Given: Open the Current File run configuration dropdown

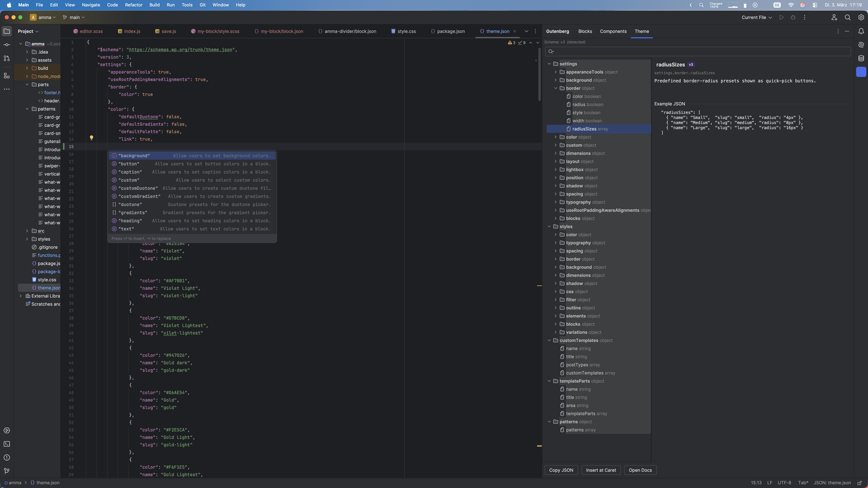Looking at the screenshot, I should pos(757,17).
